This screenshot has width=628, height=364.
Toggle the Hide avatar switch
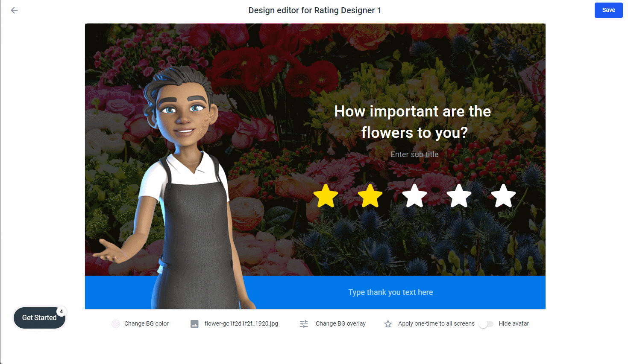click(x=486, y=324)
